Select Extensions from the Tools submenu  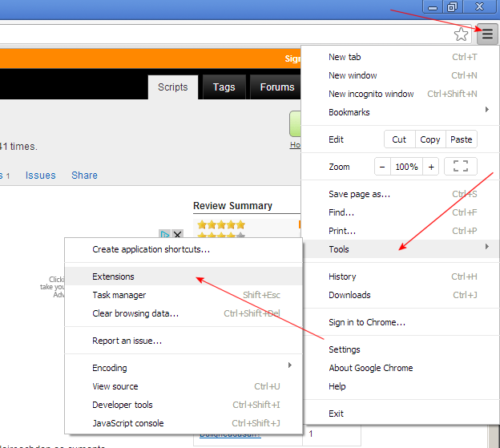tap(114, 276)
